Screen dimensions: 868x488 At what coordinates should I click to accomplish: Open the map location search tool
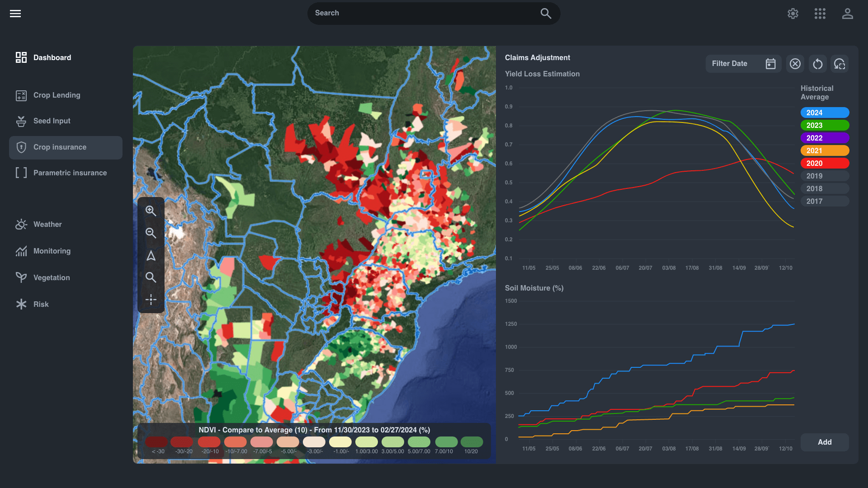point(151,277)
